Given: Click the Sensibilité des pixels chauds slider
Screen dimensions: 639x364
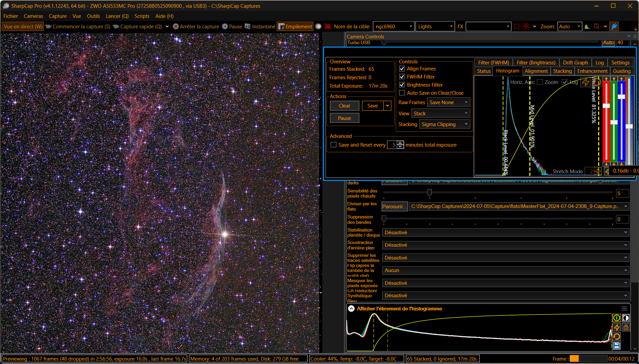Looking at the screenshot, I should [x=498, y=192].
